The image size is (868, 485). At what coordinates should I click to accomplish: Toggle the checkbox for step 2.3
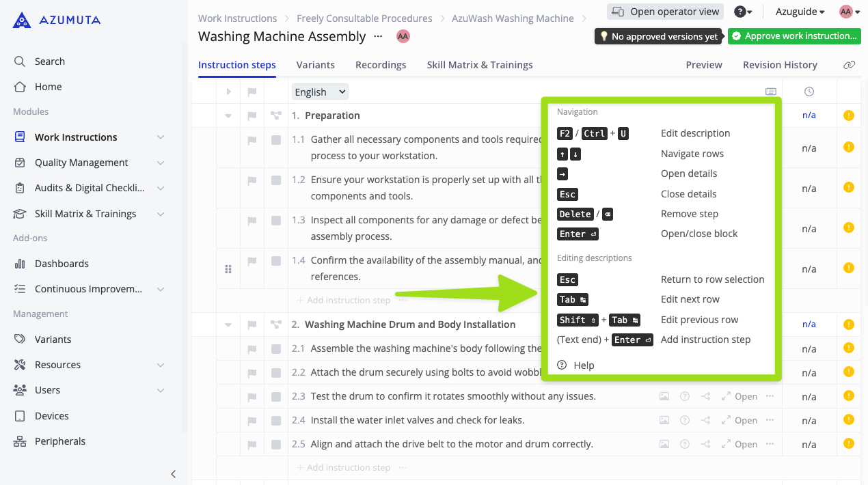pos(276,396)
